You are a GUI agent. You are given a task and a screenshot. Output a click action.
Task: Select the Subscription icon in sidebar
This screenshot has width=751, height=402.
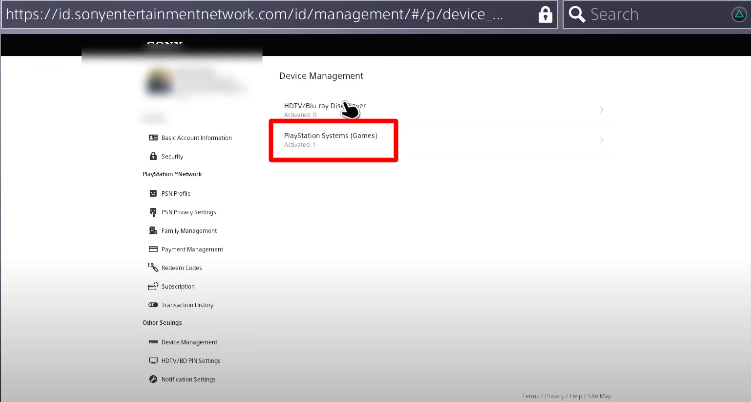153,286
